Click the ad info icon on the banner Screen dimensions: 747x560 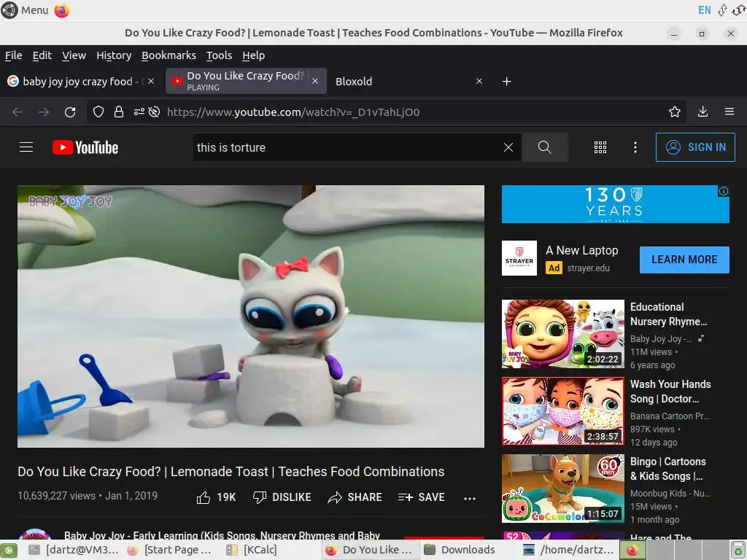[x=724, y=191]
